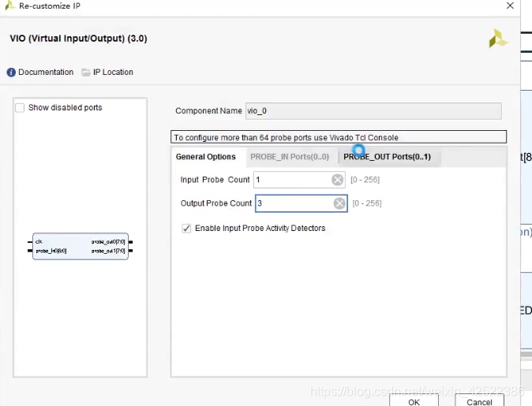The width and height of the screenshot is (532, 406).
Task: Click the Cancel button
Action: [479, 402]
